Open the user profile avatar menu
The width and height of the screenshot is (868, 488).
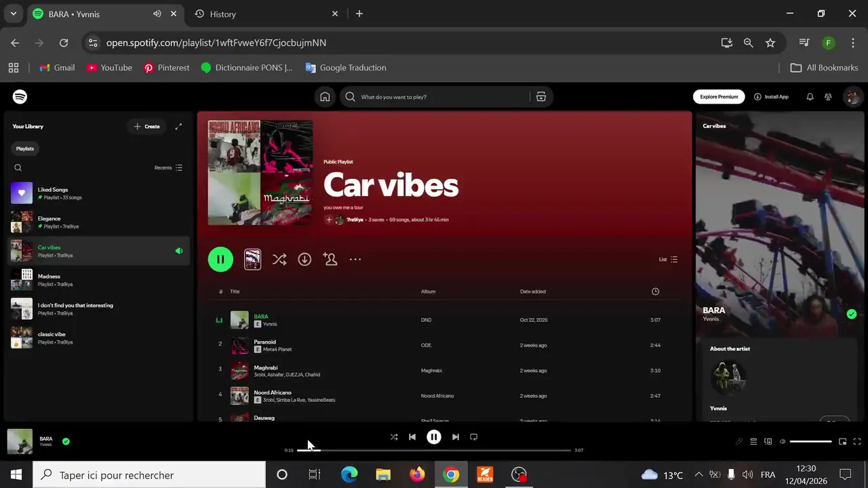tap(852, 97)
